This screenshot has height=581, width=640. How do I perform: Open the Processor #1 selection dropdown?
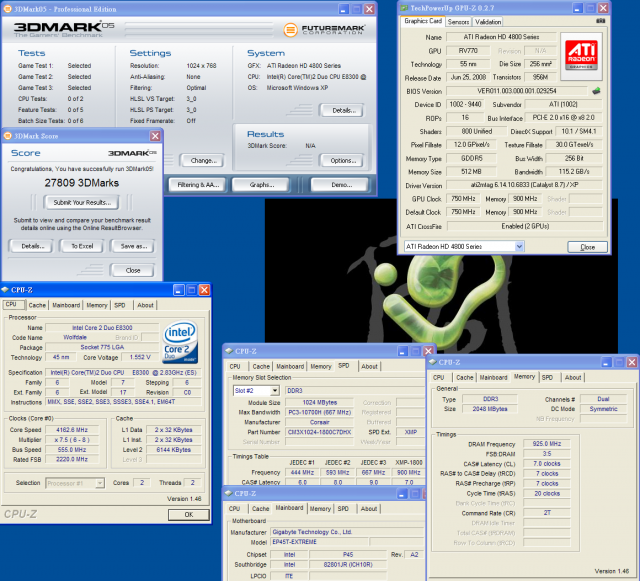[x=100, y=483]
